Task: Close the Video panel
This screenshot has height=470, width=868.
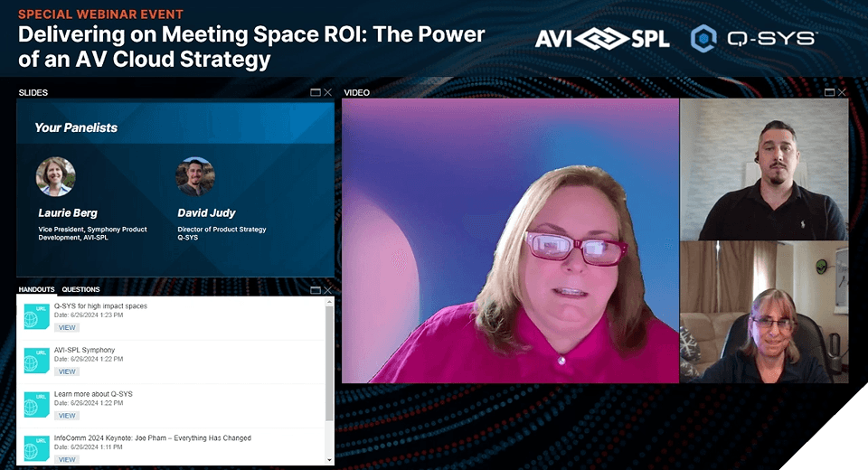Action: [842, 92]
